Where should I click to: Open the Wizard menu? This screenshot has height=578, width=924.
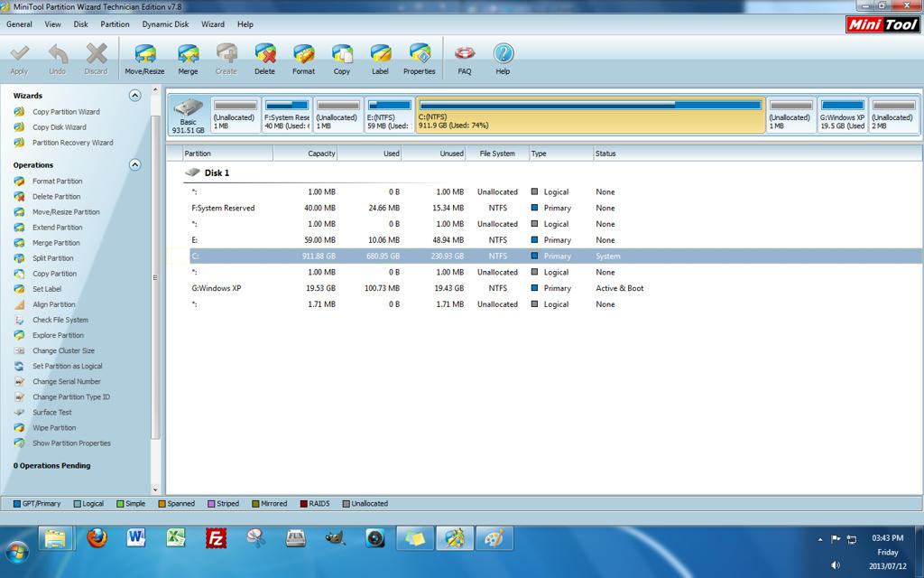[213, 24]
